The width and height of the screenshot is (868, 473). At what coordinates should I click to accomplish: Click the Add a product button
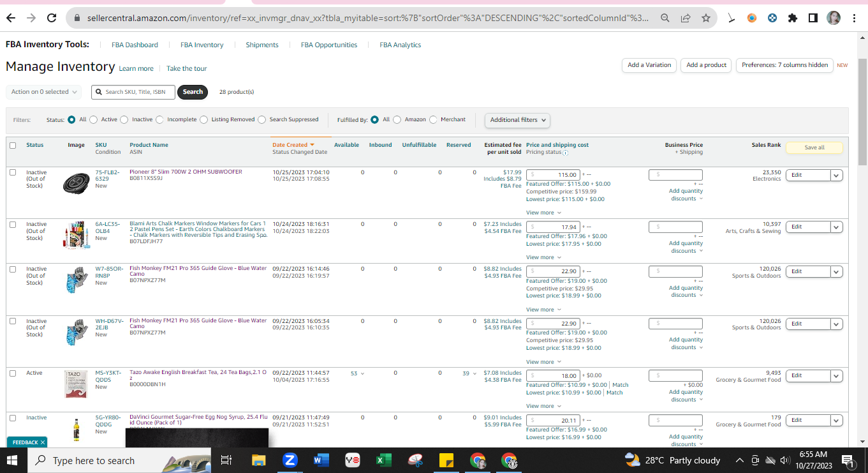click(x=707, y=65)
